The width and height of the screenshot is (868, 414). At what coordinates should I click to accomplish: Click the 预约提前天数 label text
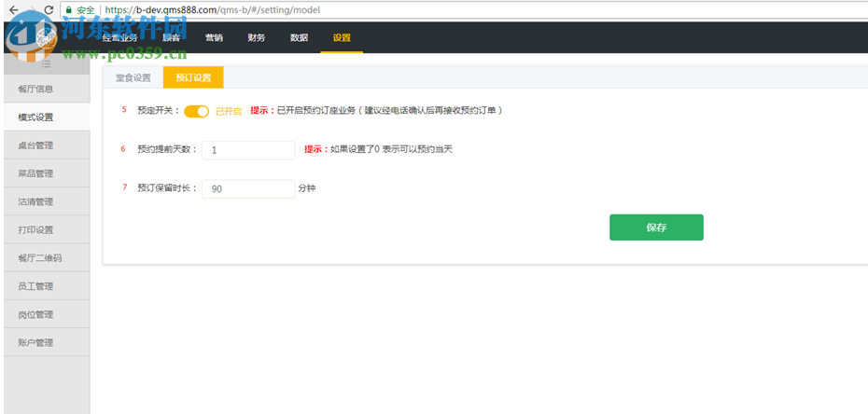[x=167, y=149]
